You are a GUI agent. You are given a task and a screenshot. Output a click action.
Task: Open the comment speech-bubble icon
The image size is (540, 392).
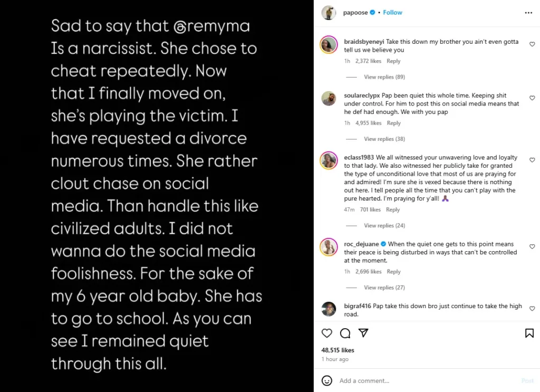point(345,333)
